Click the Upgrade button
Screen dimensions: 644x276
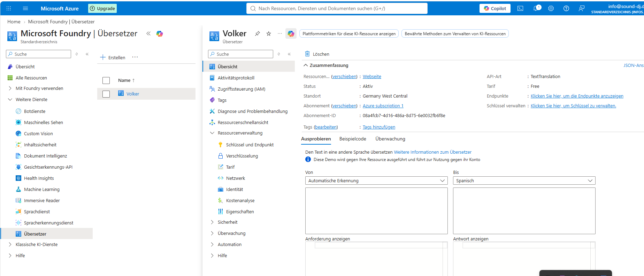click(102, 8)
